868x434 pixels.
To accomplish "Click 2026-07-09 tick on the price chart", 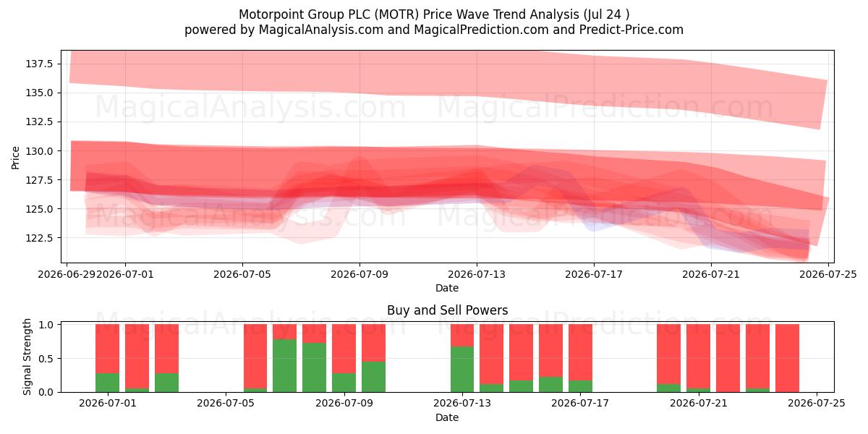I will coord(359,274).
